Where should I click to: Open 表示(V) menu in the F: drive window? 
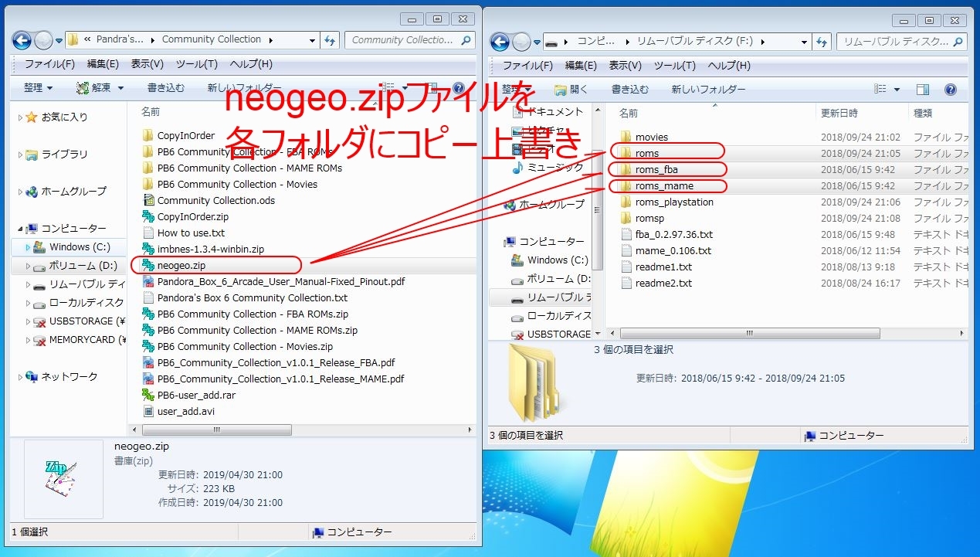625,66
